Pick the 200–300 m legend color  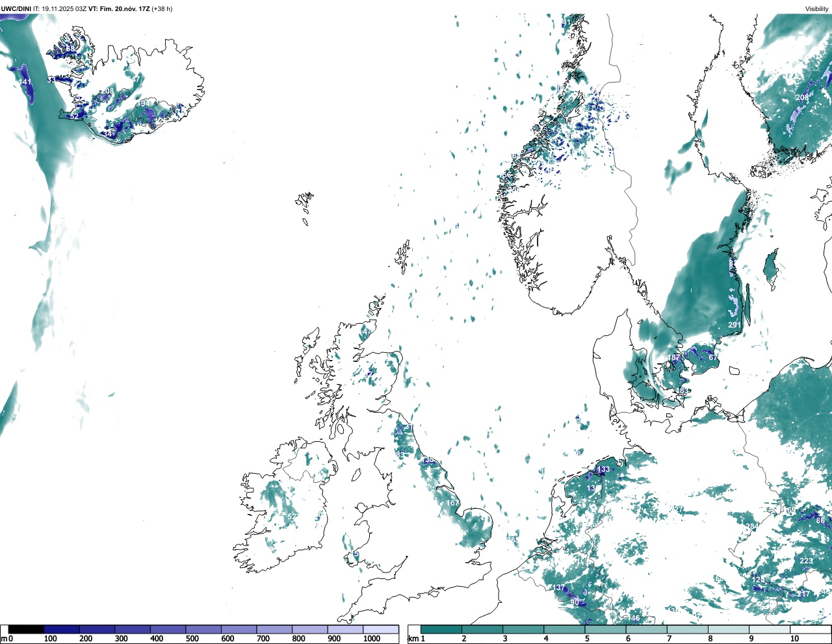(x=97, y=629)
